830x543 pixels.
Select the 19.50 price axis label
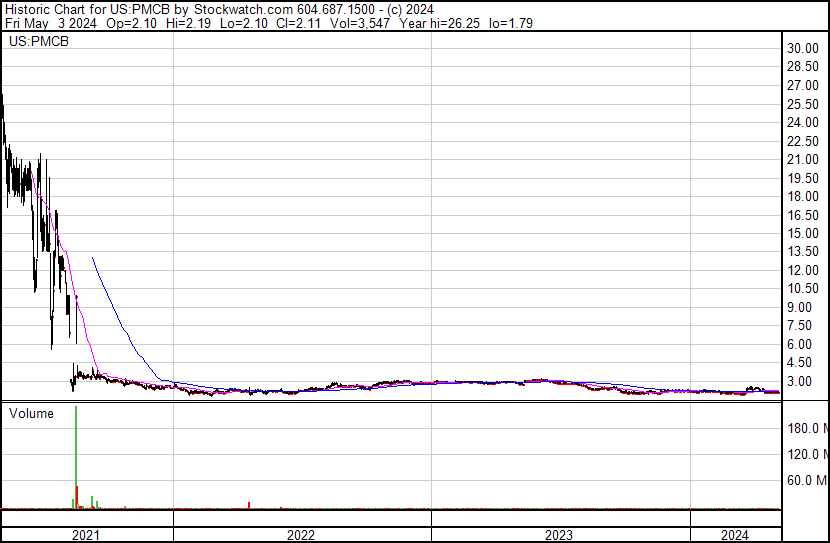point(803,178)
